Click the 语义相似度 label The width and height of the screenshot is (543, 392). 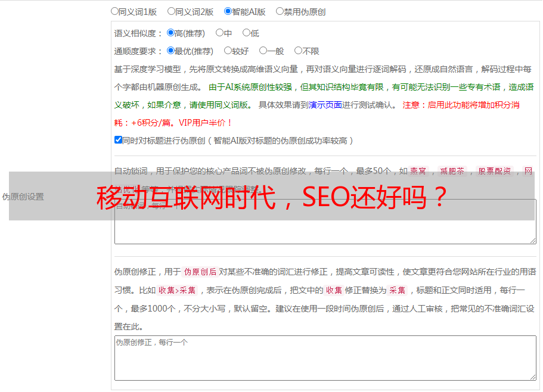pos(138,33)
